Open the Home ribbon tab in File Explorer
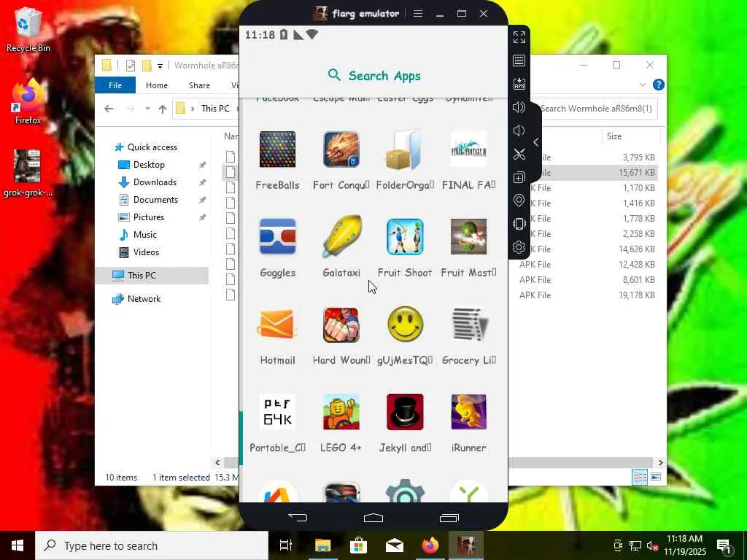Screen dimensions: 747x560 point(157,85)
